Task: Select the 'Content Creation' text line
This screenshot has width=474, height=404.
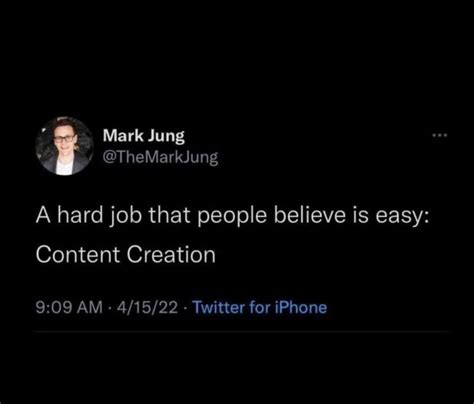Action: (126, 255)
